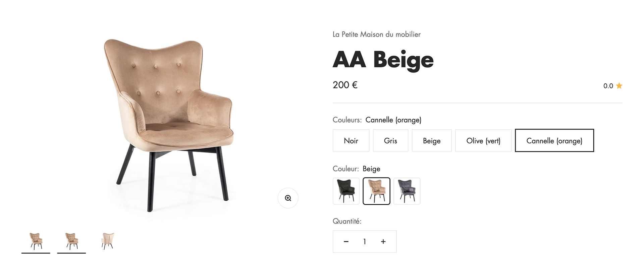Screen dimensions: 644x267
Task: Click the yellow star rating icon
Action: [619, 86]
